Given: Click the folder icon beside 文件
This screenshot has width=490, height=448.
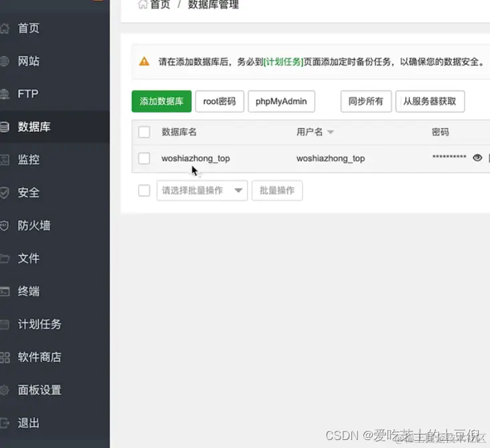Looking at the screenshot, I should click(4, 259).
